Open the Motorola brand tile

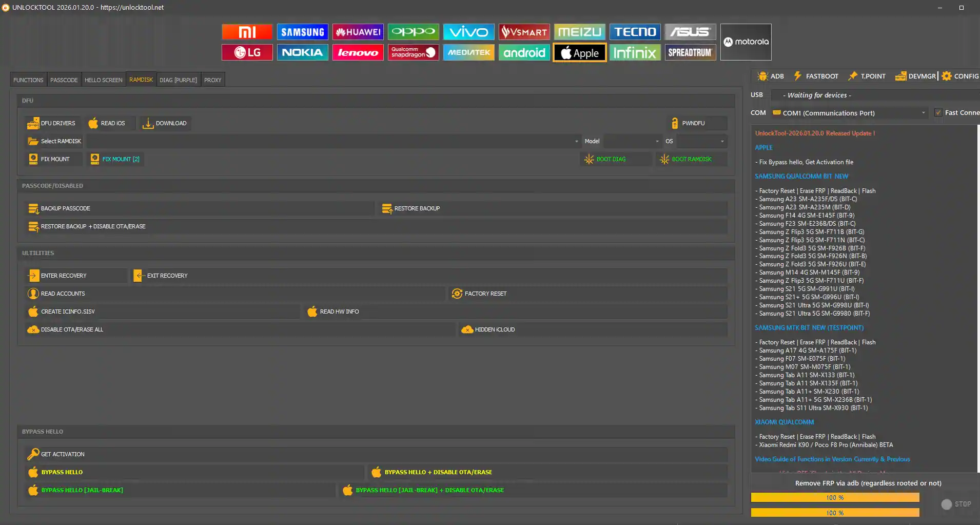746,42
